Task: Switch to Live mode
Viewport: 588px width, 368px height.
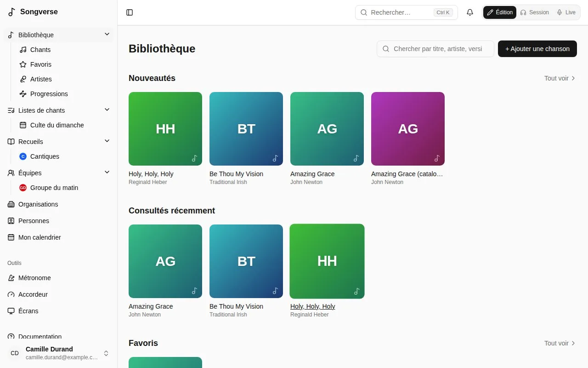Action: click(x=566, y=12)
